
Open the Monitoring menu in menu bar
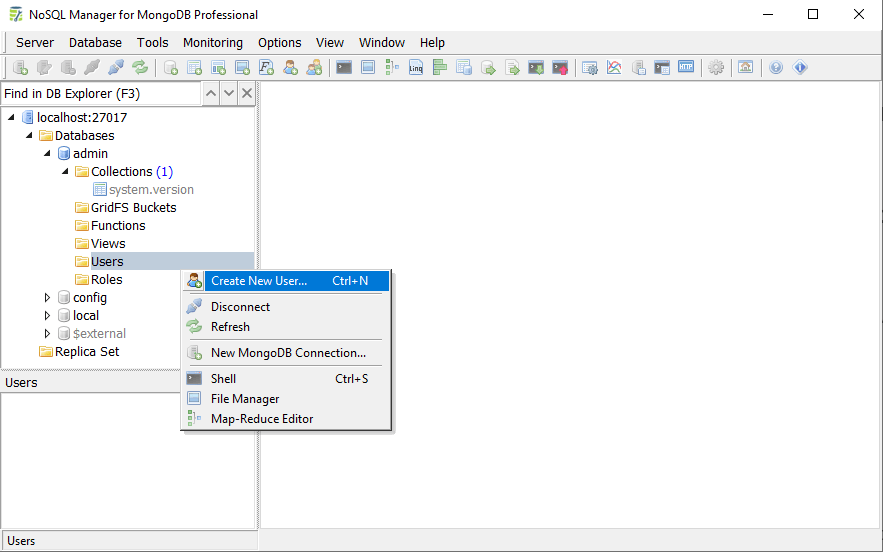212,43
